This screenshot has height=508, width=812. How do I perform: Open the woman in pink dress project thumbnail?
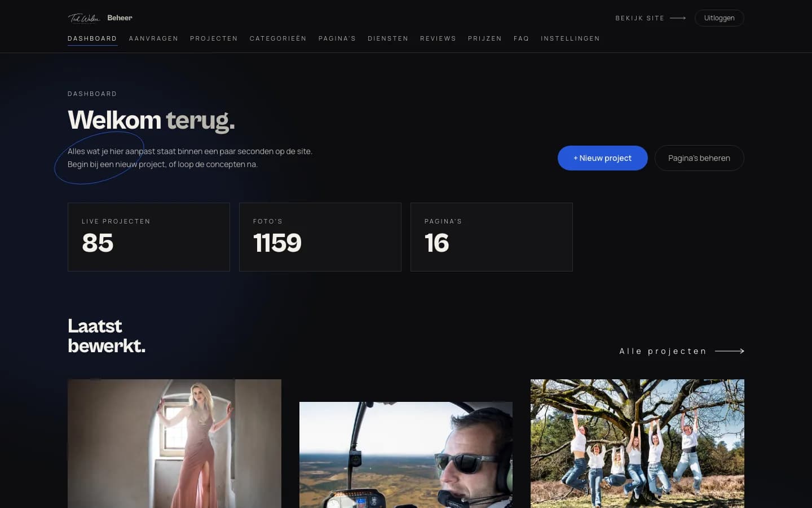click(x=174, y=444)
